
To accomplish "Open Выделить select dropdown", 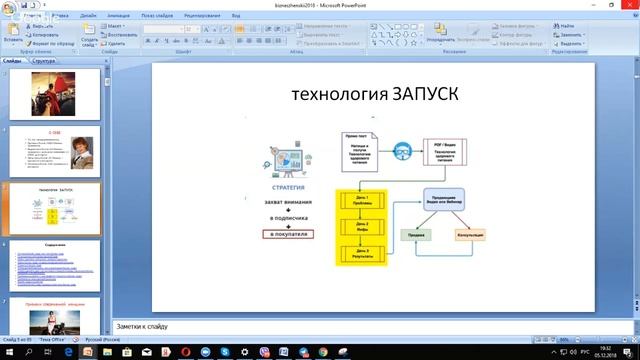I will point(569,43).
